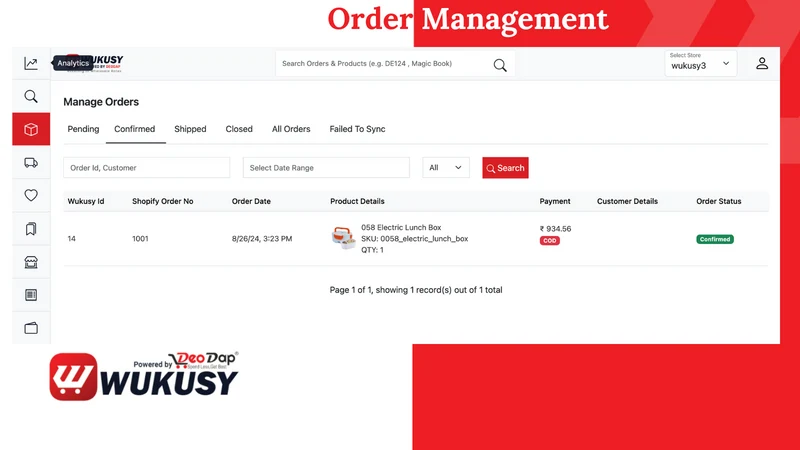Open the store front icon in sidebar
The image size is (800, 450).
tap(31, 262)
